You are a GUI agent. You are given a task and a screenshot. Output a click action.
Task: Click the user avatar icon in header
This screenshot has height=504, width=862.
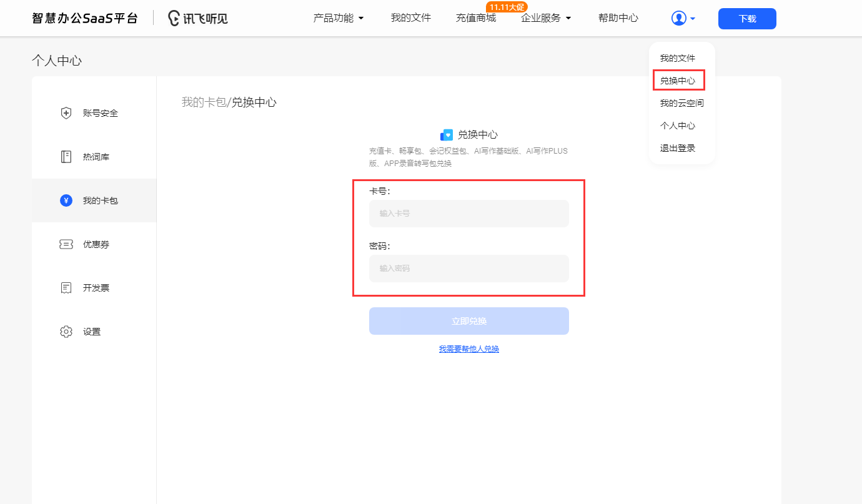coord(678,18)
